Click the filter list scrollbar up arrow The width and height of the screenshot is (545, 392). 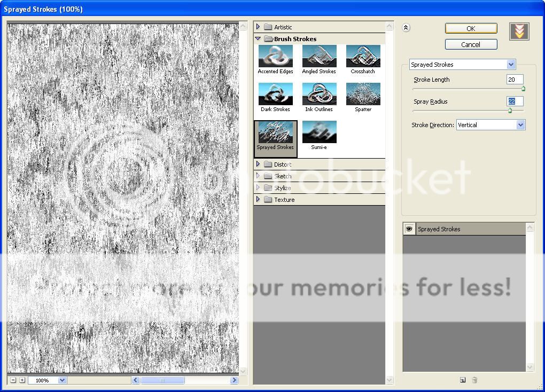[390, 26]
